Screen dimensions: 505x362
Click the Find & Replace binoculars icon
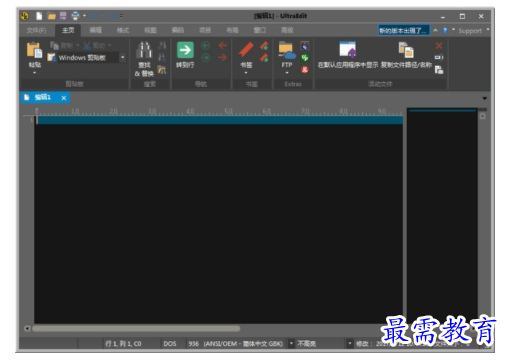coord(144,50)
